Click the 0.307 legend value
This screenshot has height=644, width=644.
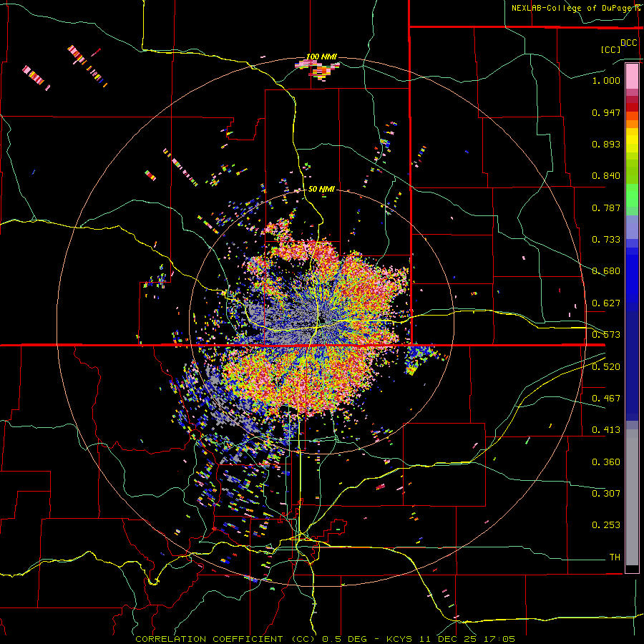tap(606, 494)
